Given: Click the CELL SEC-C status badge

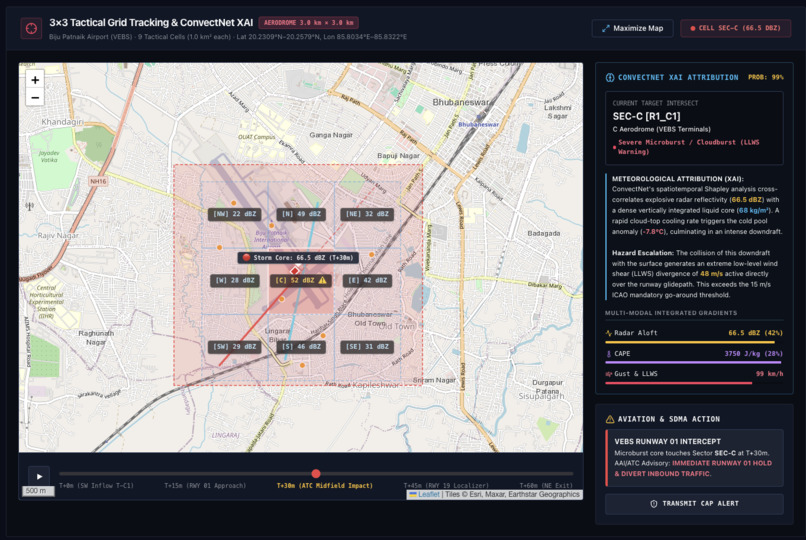Looking at the screenshot, I should click(735, 28).
